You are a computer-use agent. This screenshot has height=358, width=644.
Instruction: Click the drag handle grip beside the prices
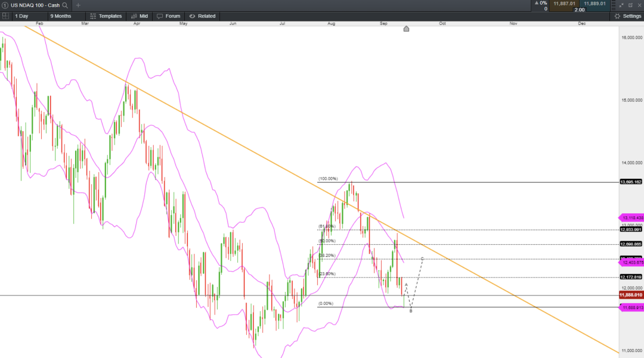pos(613,5)
